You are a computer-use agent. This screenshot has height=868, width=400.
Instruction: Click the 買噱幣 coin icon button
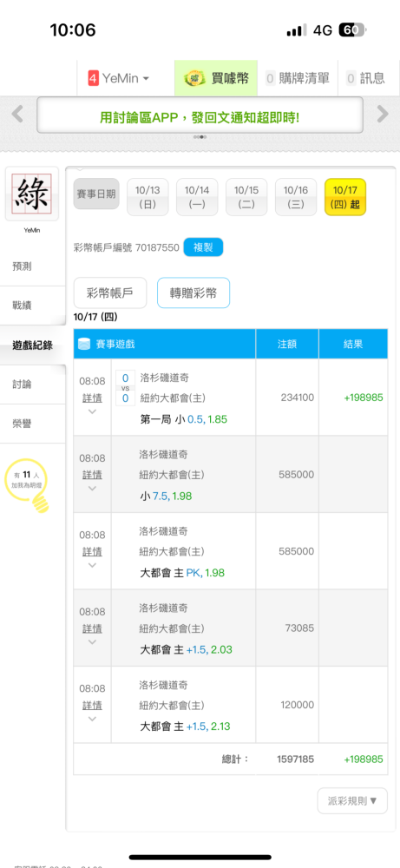(193, 79)
